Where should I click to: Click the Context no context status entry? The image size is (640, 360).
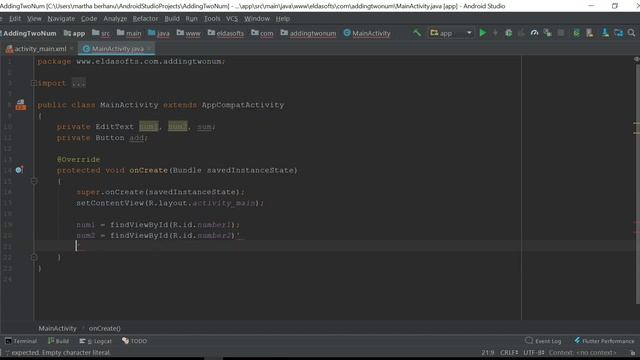582,353
